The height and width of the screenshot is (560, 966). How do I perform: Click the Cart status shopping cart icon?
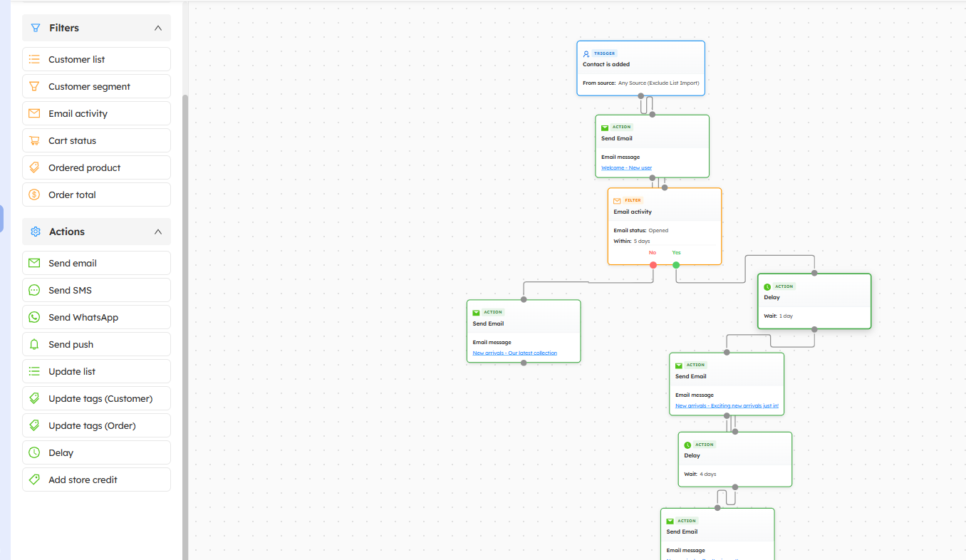point(34,140)
